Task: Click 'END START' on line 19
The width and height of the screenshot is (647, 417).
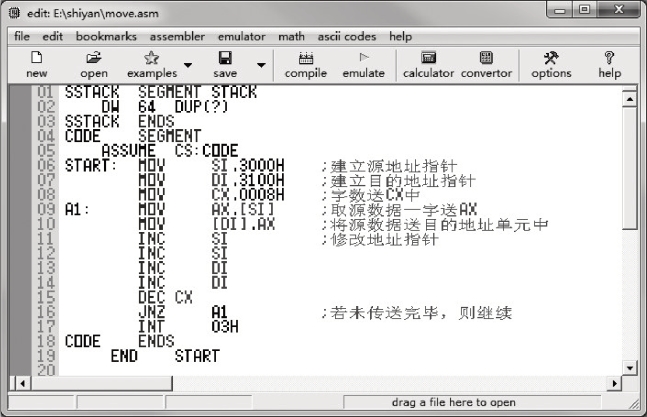Action: pos(165,356)
